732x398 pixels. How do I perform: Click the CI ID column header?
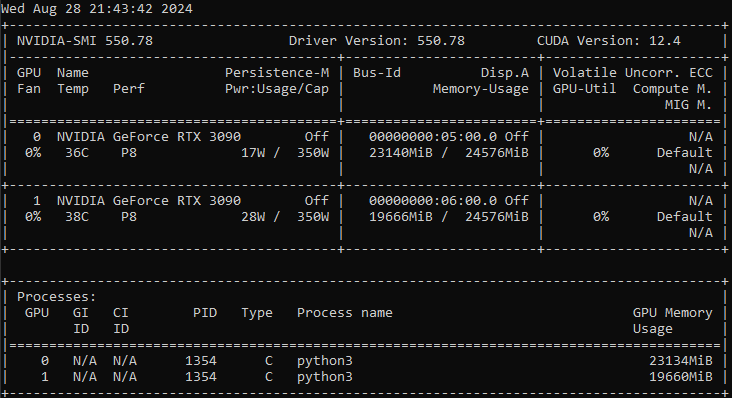tap(121, 321)
